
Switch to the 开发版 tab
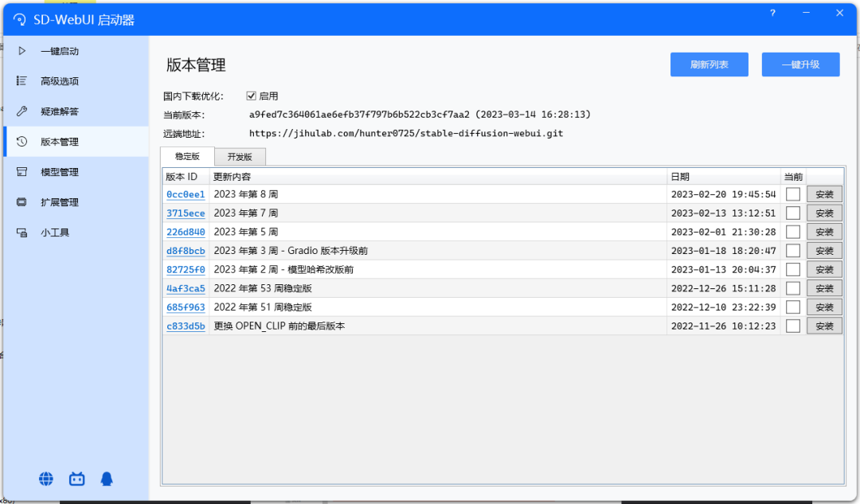tap(240, 157)
